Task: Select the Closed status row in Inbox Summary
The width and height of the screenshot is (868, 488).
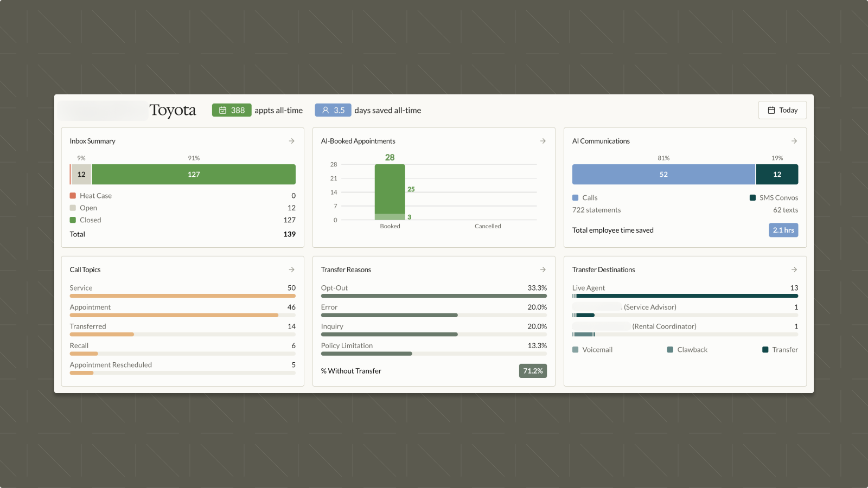Action: point(90,220)
